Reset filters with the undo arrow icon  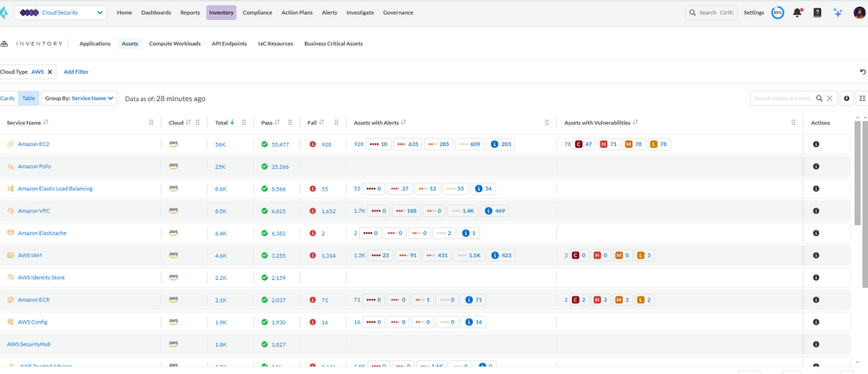pos(862,72)
